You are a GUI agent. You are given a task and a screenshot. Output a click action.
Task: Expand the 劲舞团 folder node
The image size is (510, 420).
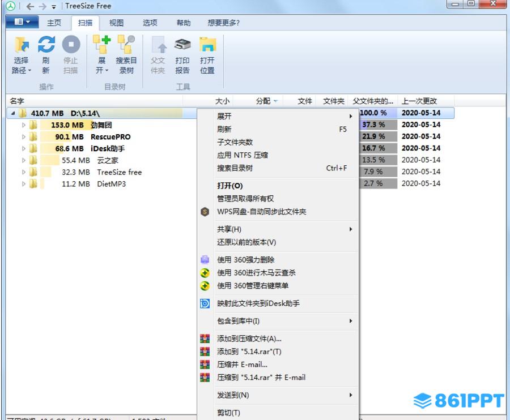(23, 125)
